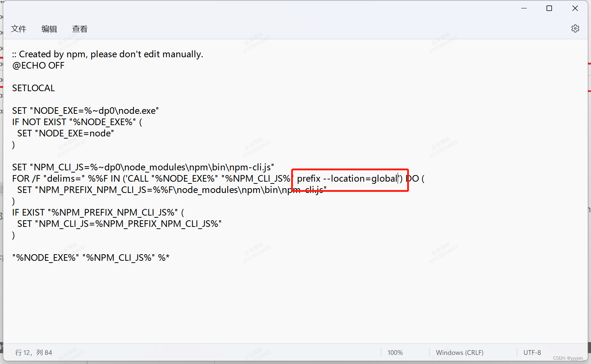Click the UTF-8 encoding indicator
The width and height of the screenshot is (591, 364).
coord(532,352)
